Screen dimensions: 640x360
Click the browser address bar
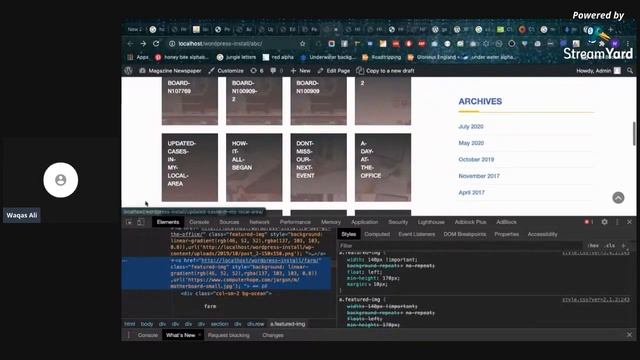pyautogui.click(x=237, y=44)
